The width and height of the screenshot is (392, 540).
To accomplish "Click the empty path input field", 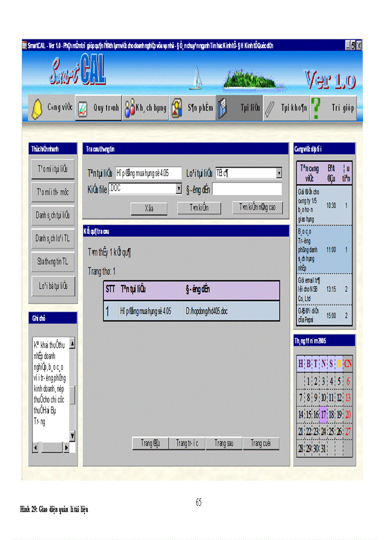I will [247, 189].
